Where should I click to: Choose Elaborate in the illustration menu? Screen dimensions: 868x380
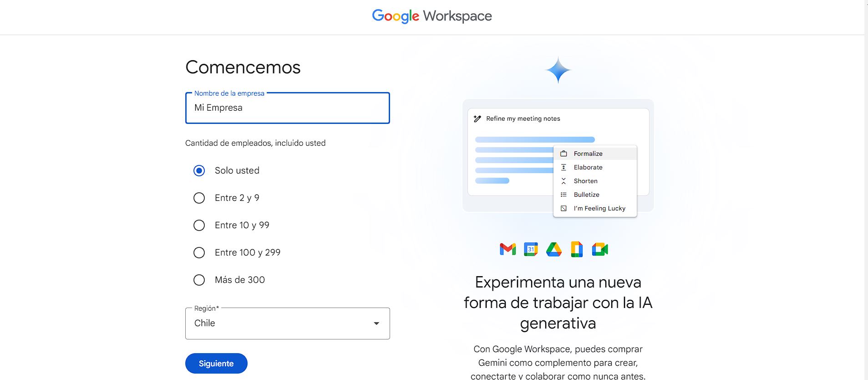tap(595, 167)
